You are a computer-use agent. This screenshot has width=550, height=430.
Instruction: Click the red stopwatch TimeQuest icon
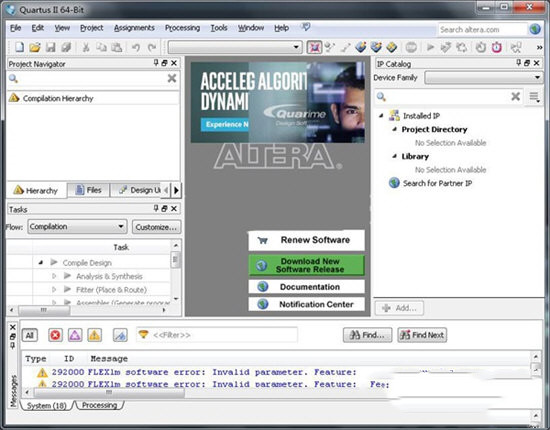(x=496, y=47)
